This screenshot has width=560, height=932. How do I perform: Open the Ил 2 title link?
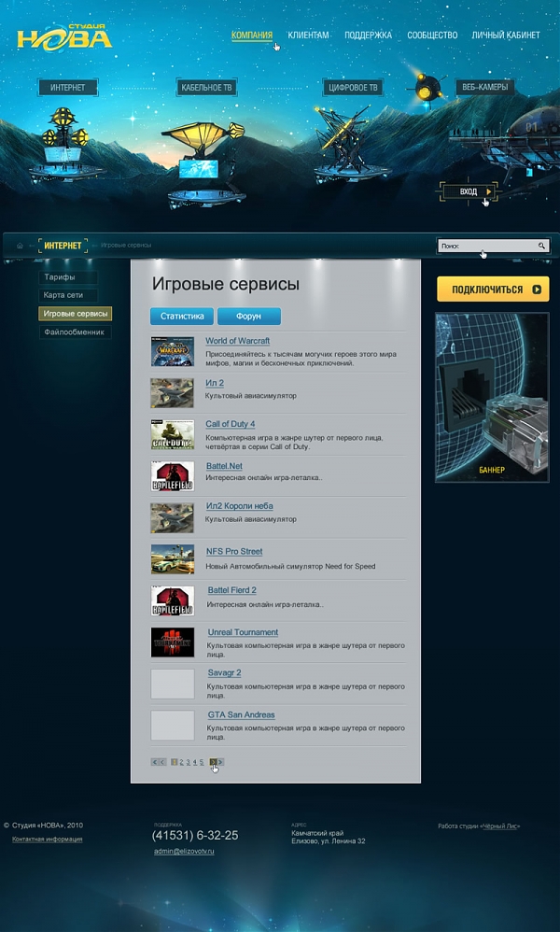(x=215, y=384)
